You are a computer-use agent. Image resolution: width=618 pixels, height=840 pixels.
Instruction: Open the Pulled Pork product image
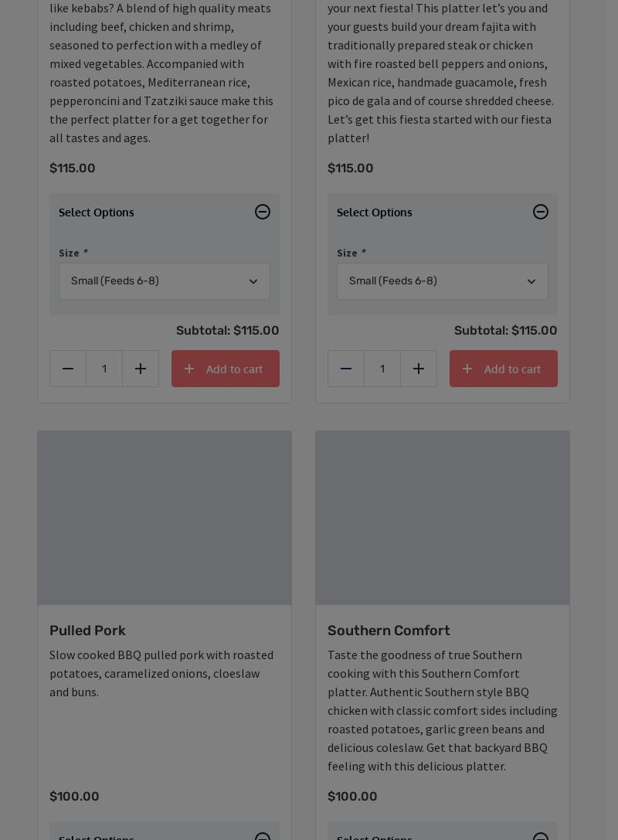tap(165, 518)
